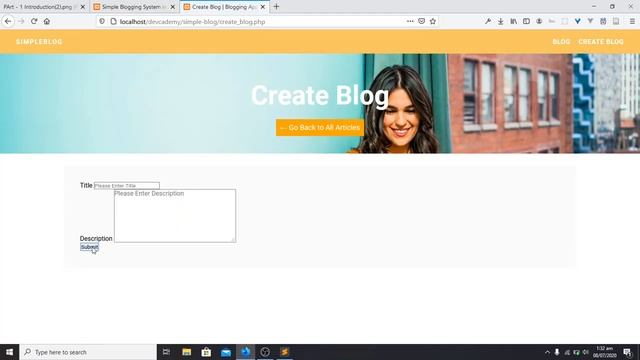Screen dimensions: 640x360
Task: Focus the Title input field
Action: click(x=127, y=185)
